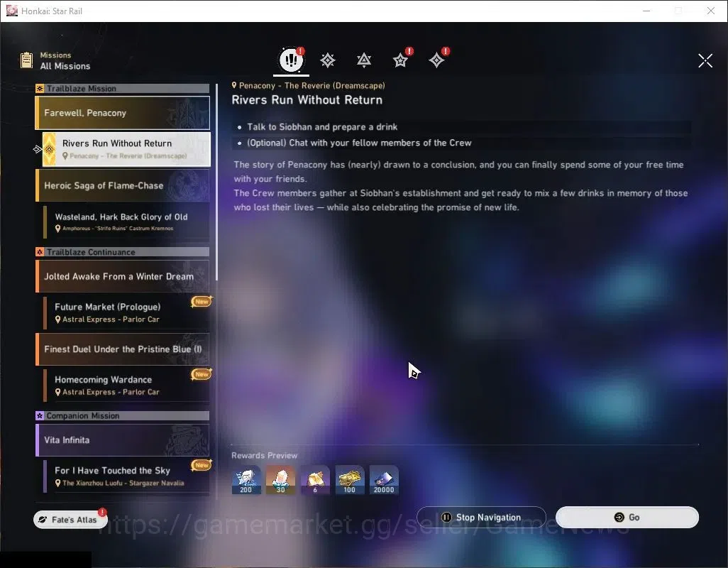
Task: Click the pin icon beside The Xianzhou Luofu location
Action: (x=57, y=483)
